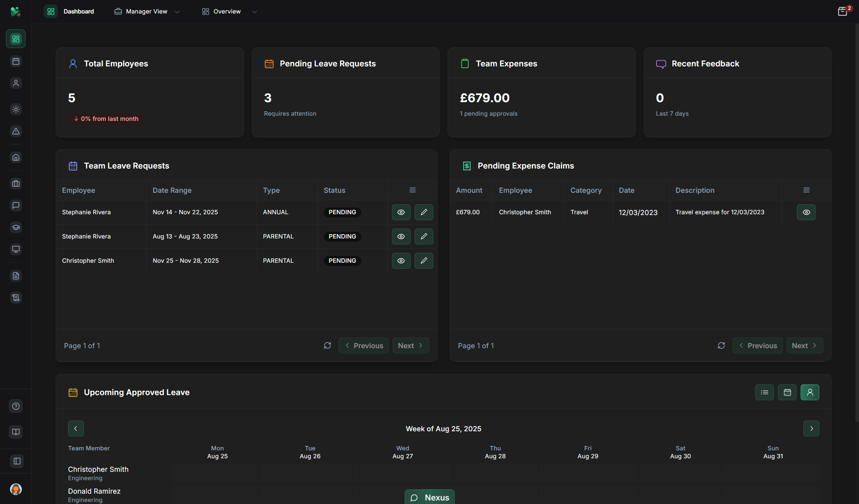Open the chat messages icon in sidebar

16,205
